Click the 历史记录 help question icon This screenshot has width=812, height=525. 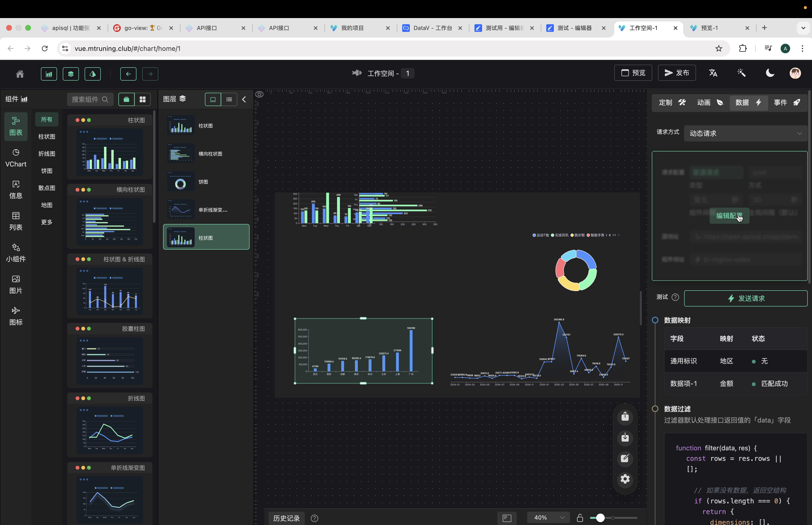coord(314,518)
